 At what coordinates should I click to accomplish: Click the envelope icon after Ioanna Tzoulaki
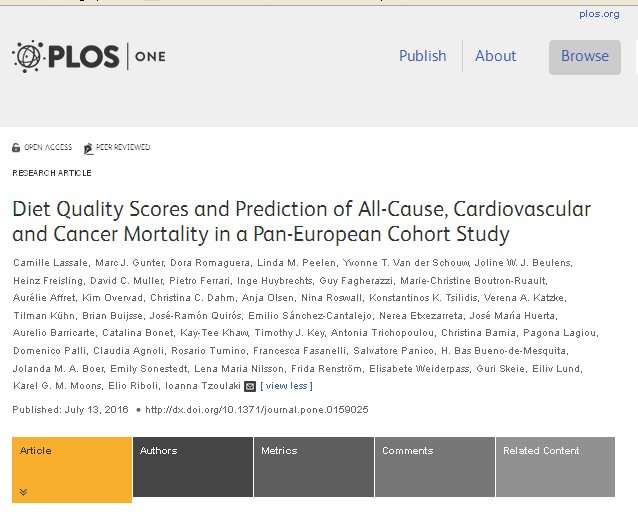coord(250,386)
